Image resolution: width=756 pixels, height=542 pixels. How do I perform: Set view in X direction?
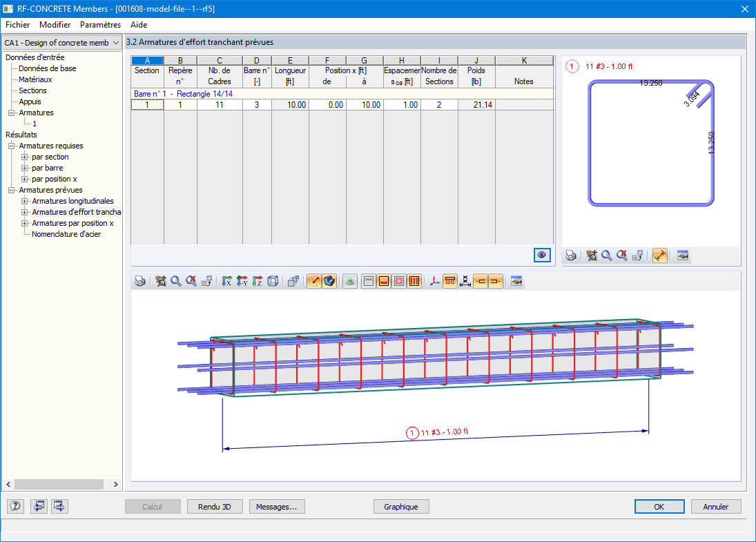click(226, 281)
